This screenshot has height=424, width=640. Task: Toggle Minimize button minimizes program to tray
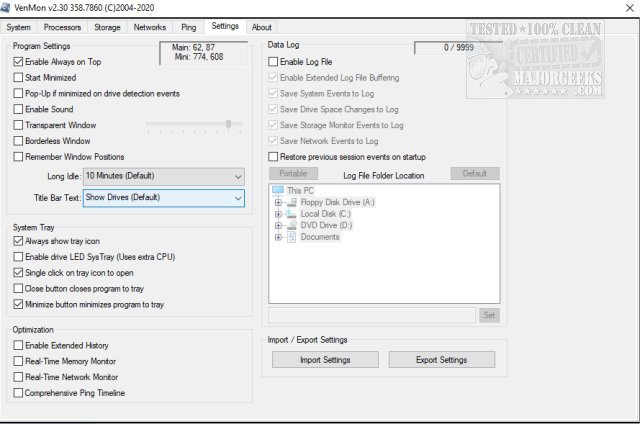pos(18,304)
